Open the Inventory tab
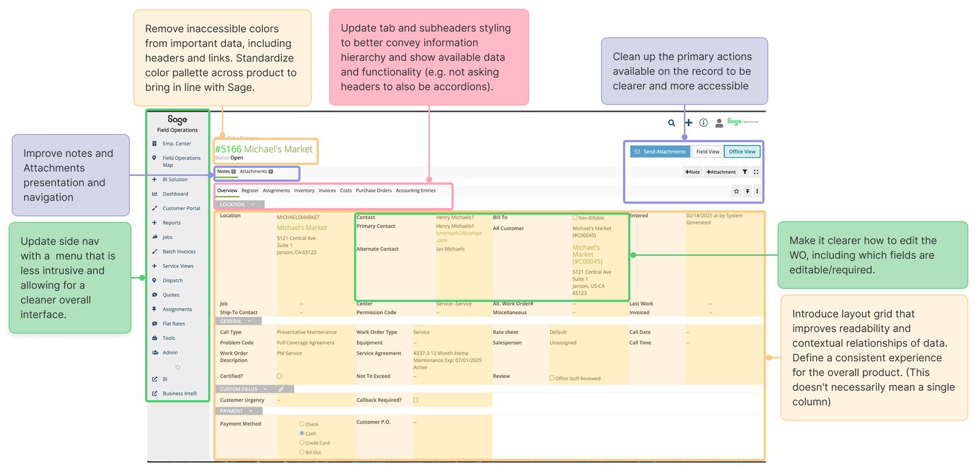980x472 pixels. pyautogui.click(x=304, y=190)
